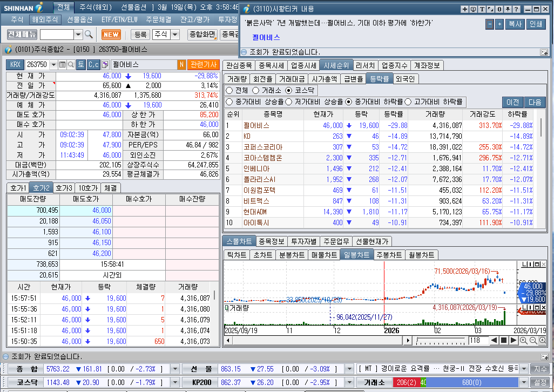Click the magnifier icon beside 전체메뉴 search box
This screenshot has height=392, width=554.
pos(89,34)
